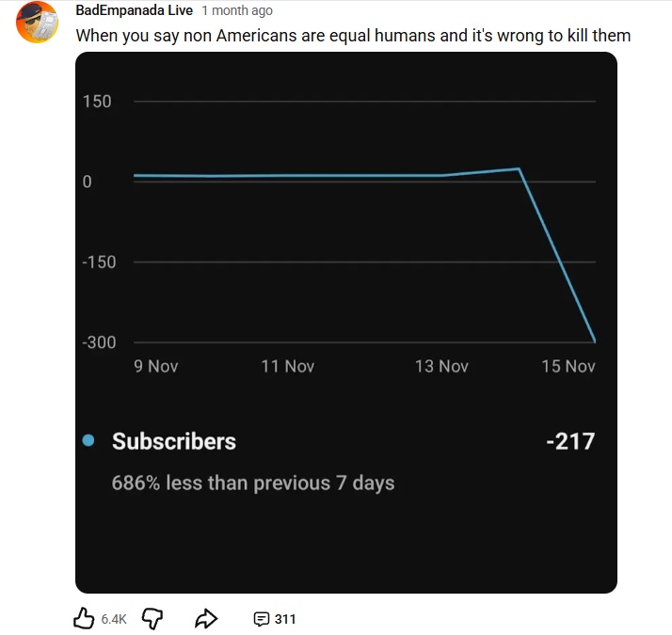Click the -300 y-axis label
The width and height of the screenshot is (672, 635).
point(99,342)
